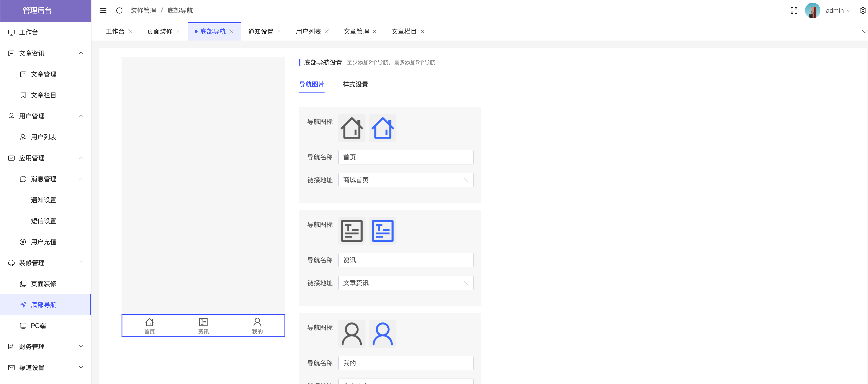The height and width of the screenshot is (384, 868).
Task: Select the 导航图片 settings tab
Action: [312, 84]
